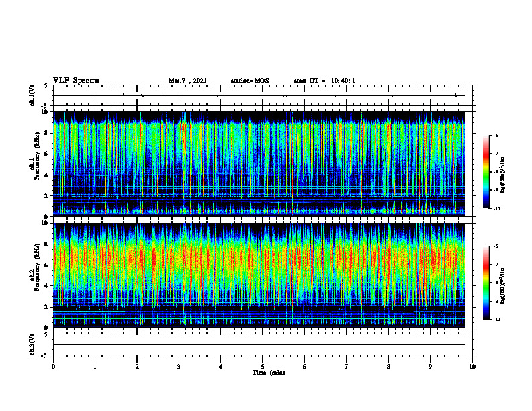Image resolution: width=532 pixels, height=411 pixels.
Task: Click the "ch.3(V)" waveform axis label
Action: 32,345
